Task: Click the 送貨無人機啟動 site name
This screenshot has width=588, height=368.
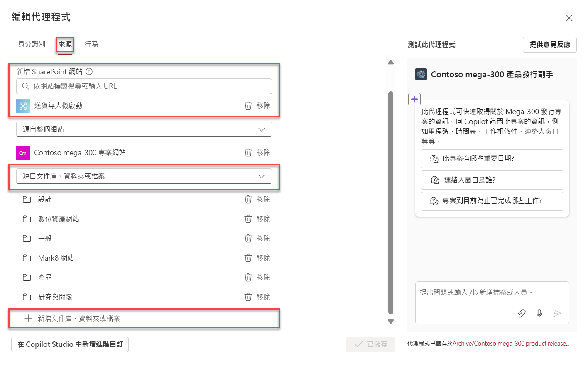Action: pyautogui.click(x=58, y=106)
